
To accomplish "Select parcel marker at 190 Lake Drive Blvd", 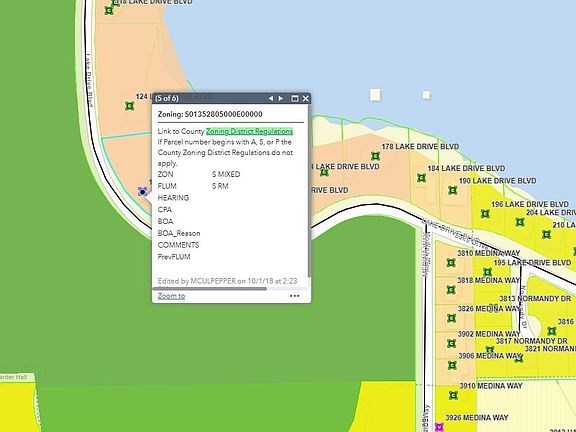I will point(453,190).
